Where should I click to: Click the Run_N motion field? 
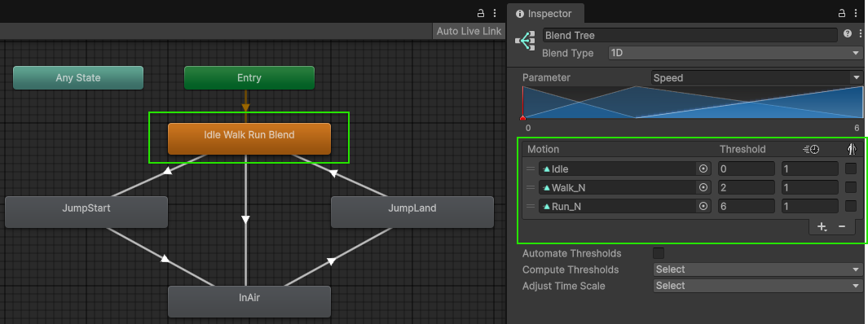click(x=624, y=206)
